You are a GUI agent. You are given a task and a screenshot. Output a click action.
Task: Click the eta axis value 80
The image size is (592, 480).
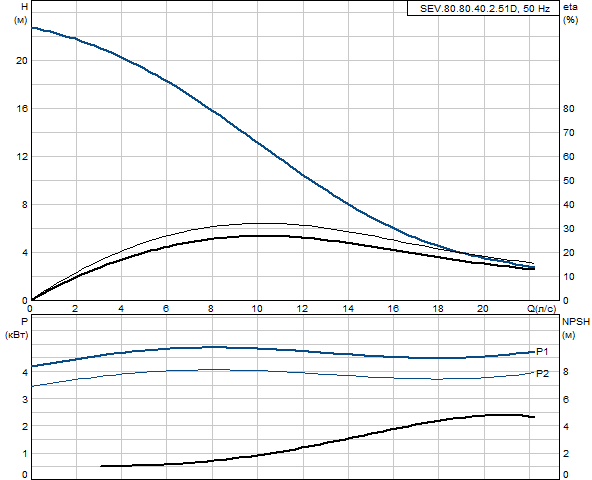(569, 109)
